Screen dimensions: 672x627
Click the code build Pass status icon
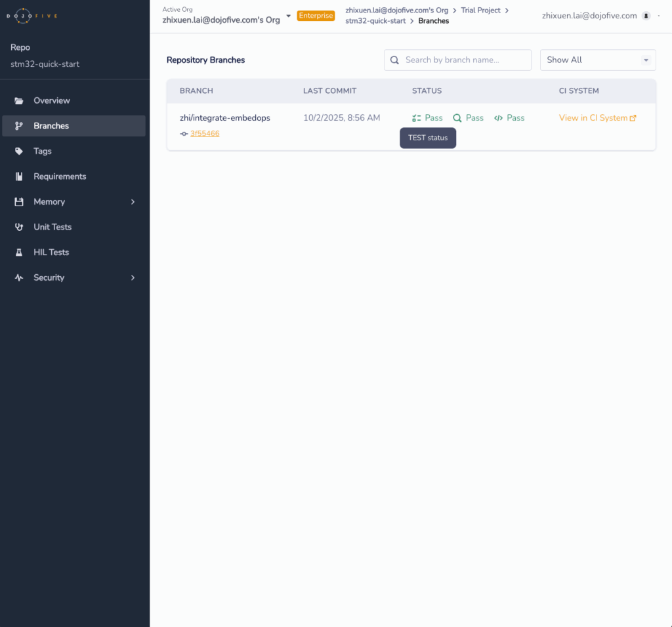click(498, 118)
